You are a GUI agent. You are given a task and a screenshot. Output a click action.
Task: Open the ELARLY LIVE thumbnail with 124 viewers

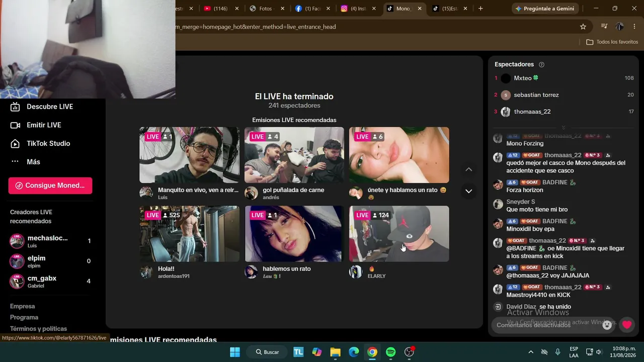399,234
